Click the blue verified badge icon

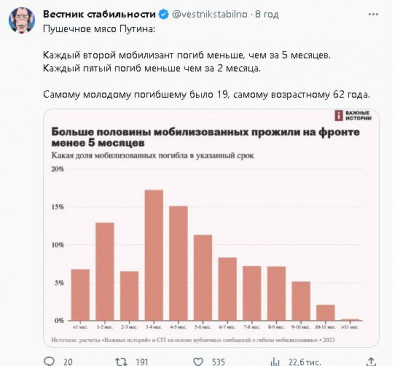163,14
